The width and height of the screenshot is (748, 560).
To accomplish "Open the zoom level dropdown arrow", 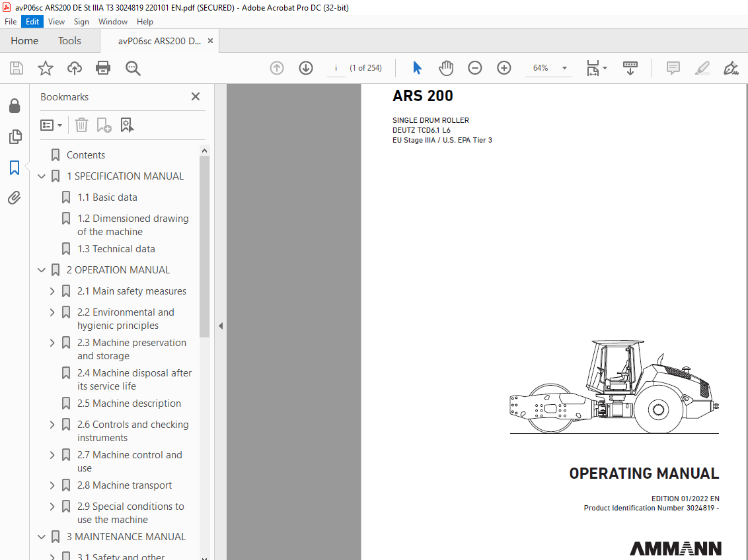I will [564, 68].
